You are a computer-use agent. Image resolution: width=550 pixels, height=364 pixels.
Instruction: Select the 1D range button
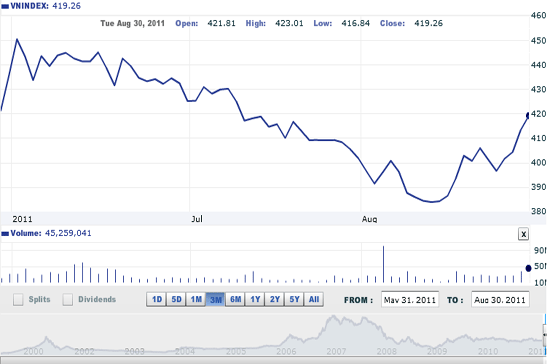point(156,299)
